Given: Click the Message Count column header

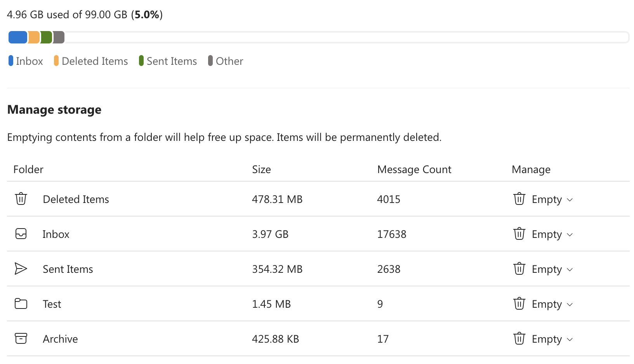Looking at the screenshot, I should pyautogui.click(x=414, y=170).
